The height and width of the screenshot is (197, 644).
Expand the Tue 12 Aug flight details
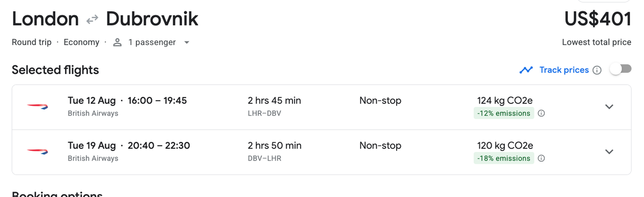pyautogui.click(x=609, y=107)
